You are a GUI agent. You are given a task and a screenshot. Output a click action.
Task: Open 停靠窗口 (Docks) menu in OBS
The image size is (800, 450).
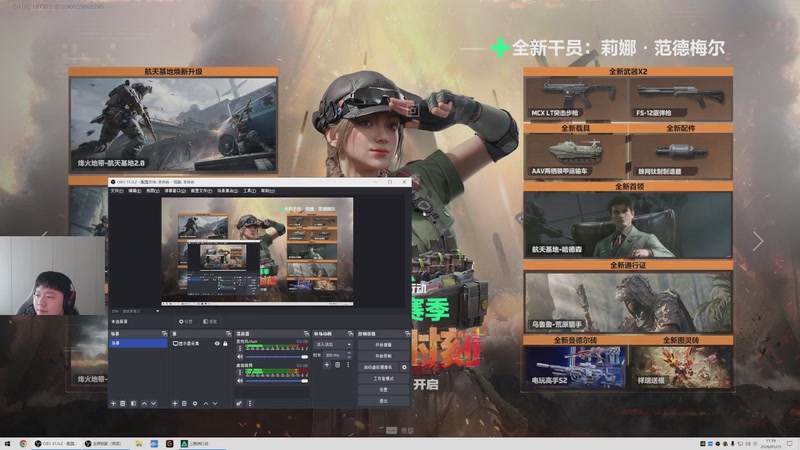pyautogui.click(x=175, y=191)
